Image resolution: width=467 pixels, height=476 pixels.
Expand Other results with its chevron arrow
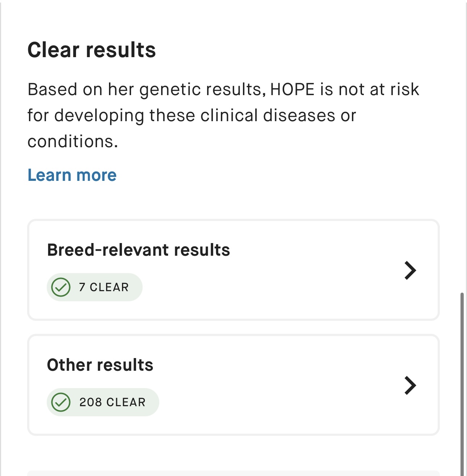pos(410,385)
